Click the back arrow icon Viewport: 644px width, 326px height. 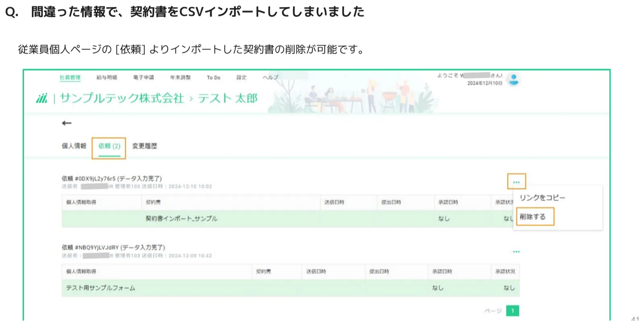[x=67, y=123]
